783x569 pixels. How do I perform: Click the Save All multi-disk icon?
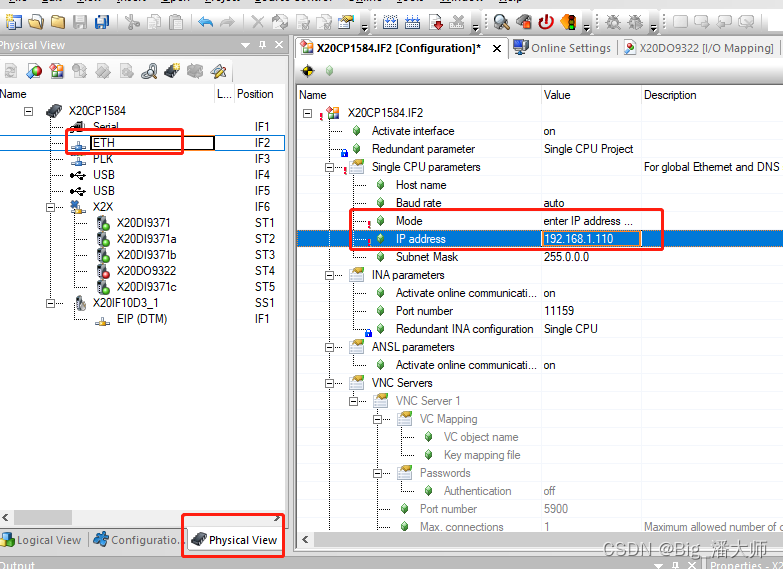(x=102, y=22)
